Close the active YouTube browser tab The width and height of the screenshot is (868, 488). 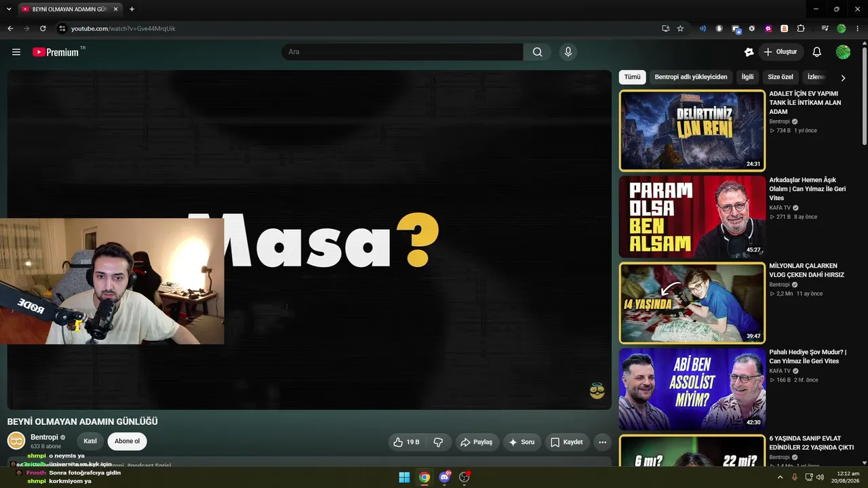tap(115, 9)
